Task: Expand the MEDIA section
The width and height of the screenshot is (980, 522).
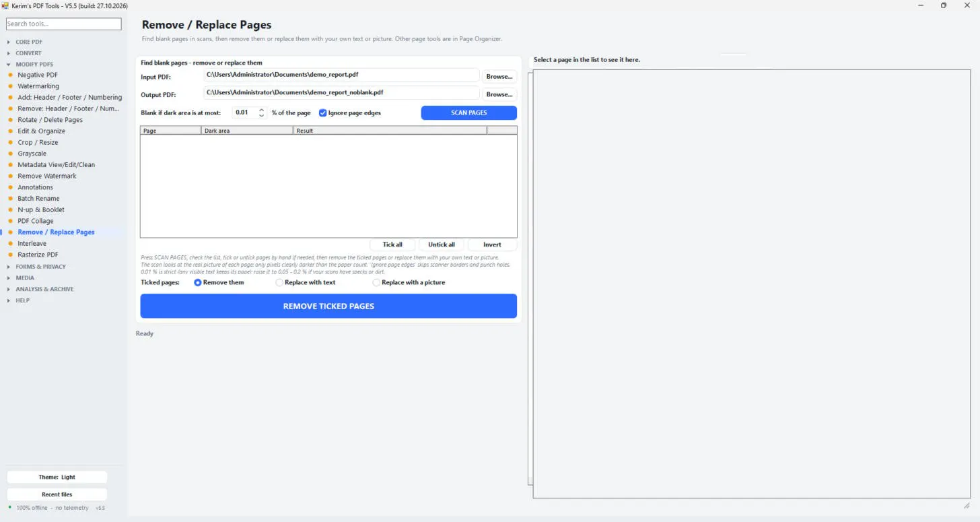Action: coord(25,278)
